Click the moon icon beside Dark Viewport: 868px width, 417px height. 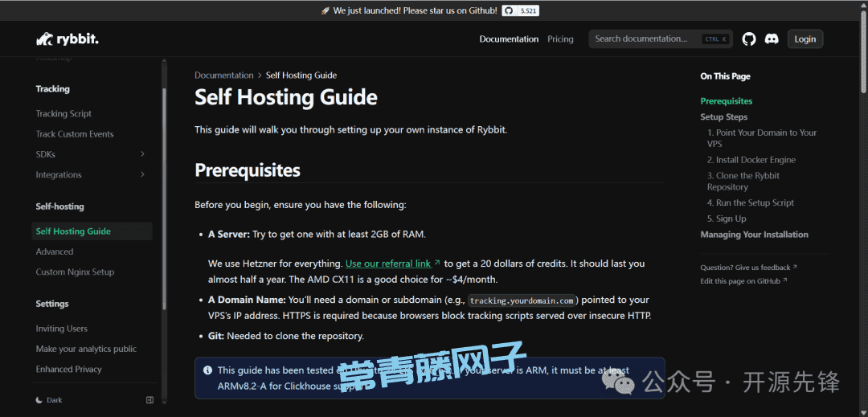(x=39, y=400)
